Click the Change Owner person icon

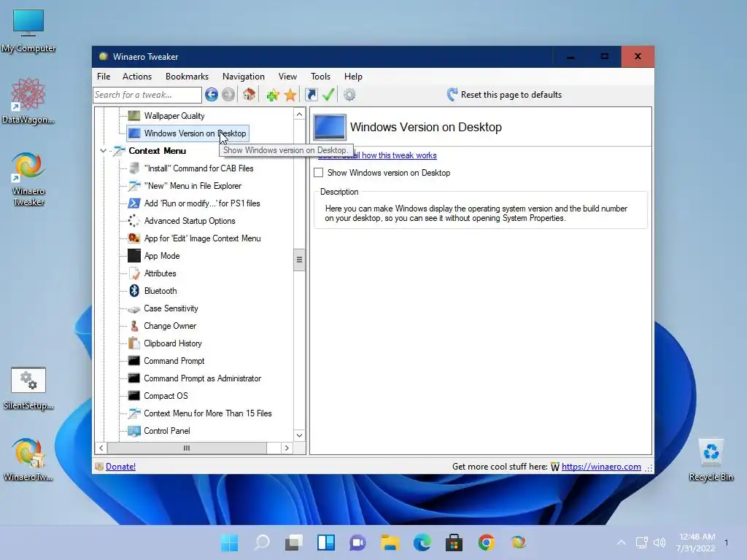tap(134, 326)
